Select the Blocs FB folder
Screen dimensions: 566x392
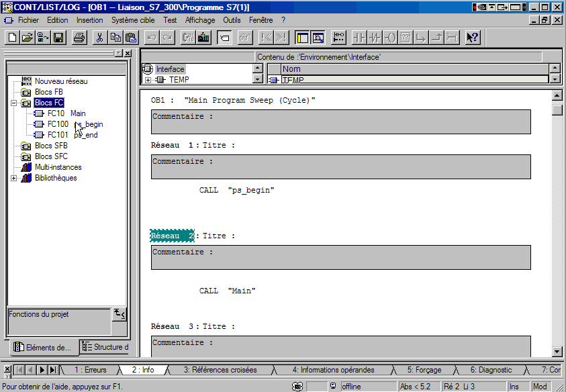(49, 92)
